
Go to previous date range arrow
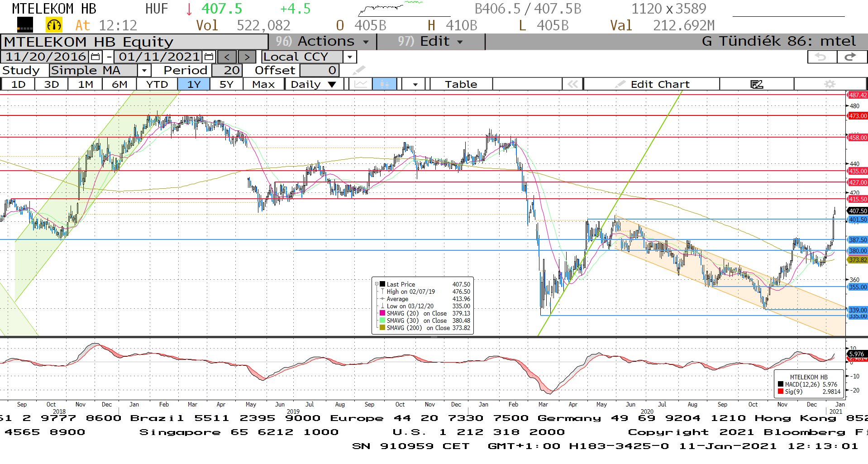[227, 57]
